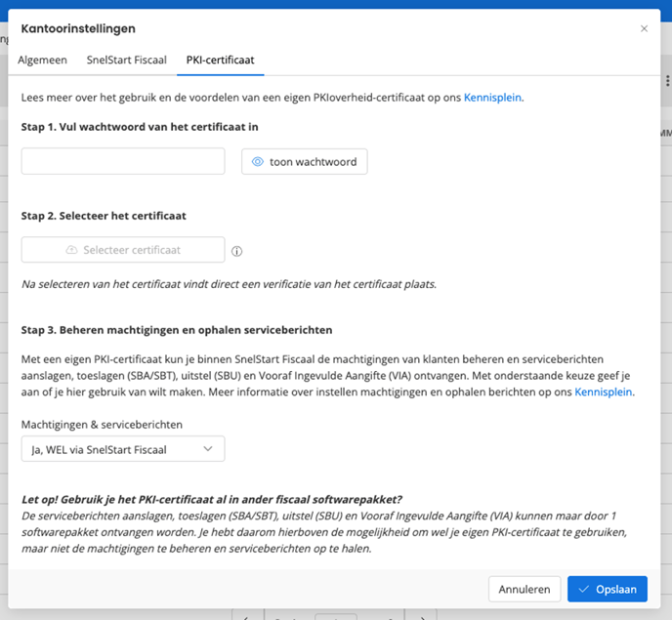Select the 'Let op!' warning heading
The image size is (672, 620).
pos(212,500)
